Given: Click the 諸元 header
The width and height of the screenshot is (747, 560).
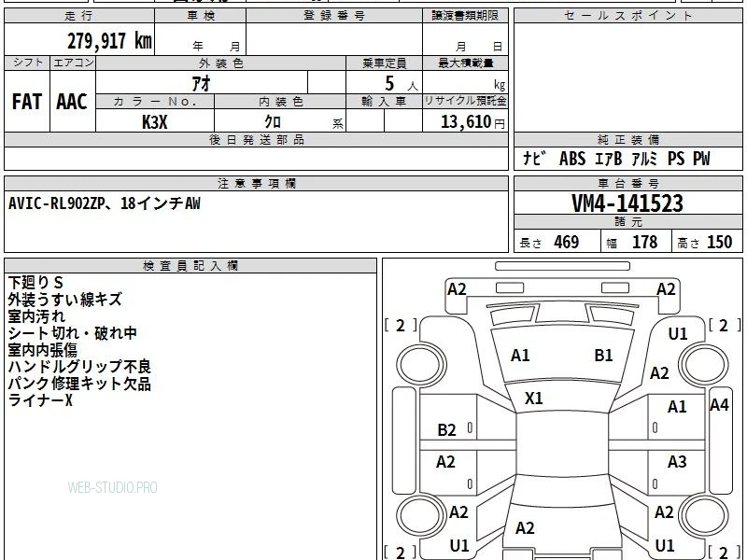Looking at the screenshot, I should coord(627,222).
